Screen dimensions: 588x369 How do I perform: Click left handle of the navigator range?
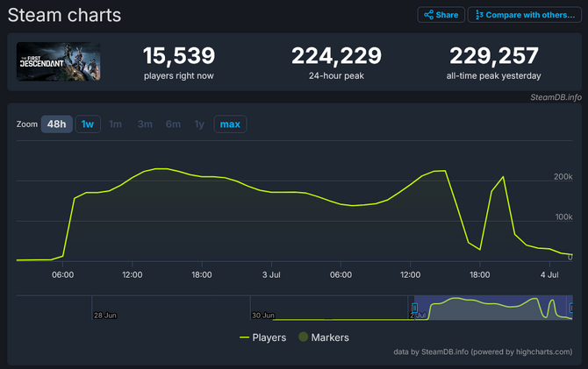[x=413, y=307]
